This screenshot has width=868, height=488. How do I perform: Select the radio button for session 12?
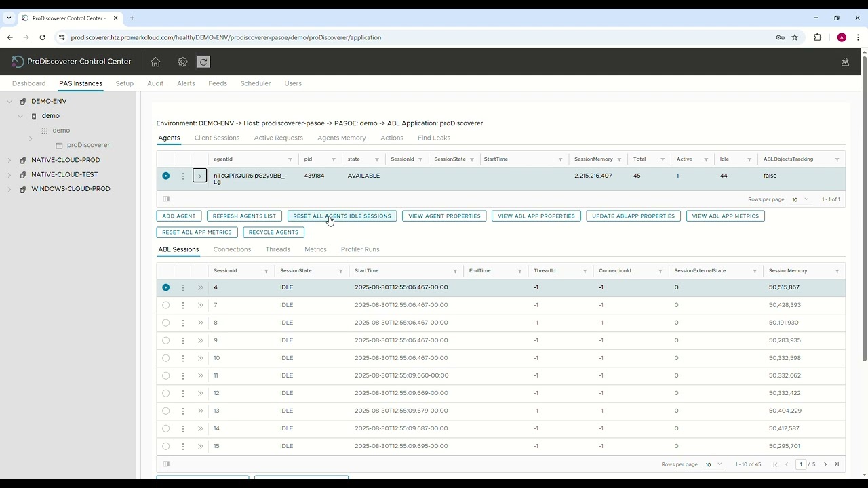click(x=165, y=393)
